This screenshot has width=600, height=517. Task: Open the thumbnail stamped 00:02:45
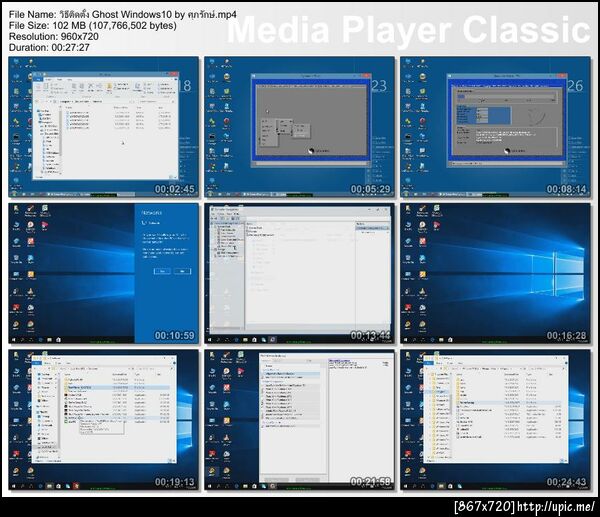(x=104, y=127)
